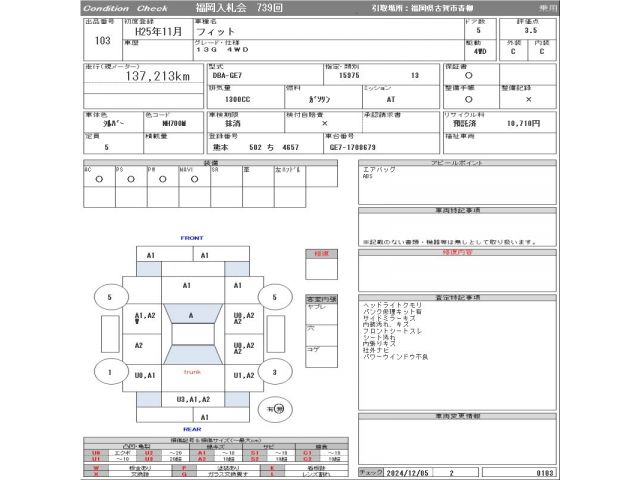Click the auction title '福岡入札会 739回'

coord(239,8)
